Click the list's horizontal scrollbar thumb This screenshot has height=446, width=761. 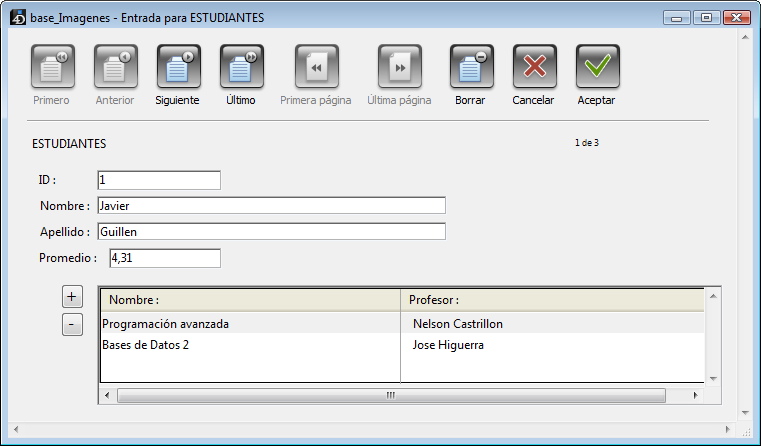click(x=390, y=395)
